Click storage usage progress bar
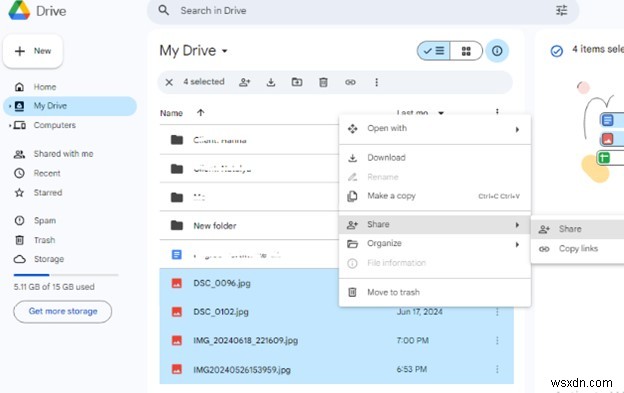 pos(66,275)
